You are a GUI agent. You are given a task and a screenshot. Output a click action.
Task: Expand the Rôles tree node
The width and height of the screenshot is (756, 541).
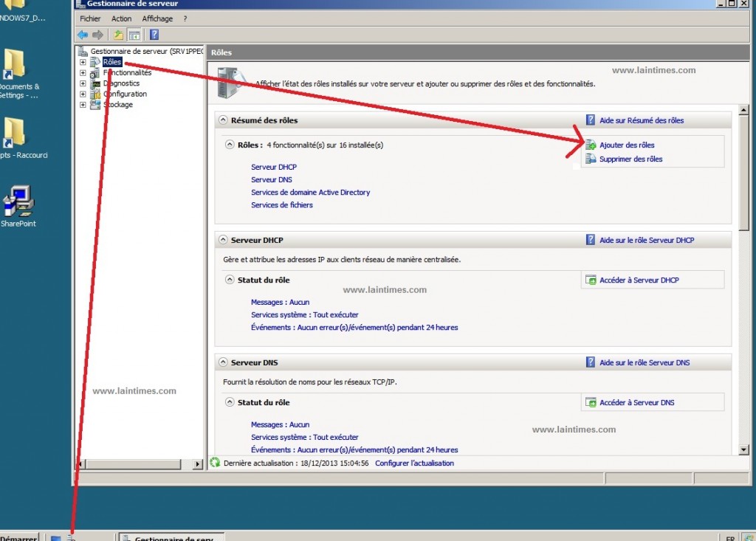pyautogui.click(x=83, y=62)
